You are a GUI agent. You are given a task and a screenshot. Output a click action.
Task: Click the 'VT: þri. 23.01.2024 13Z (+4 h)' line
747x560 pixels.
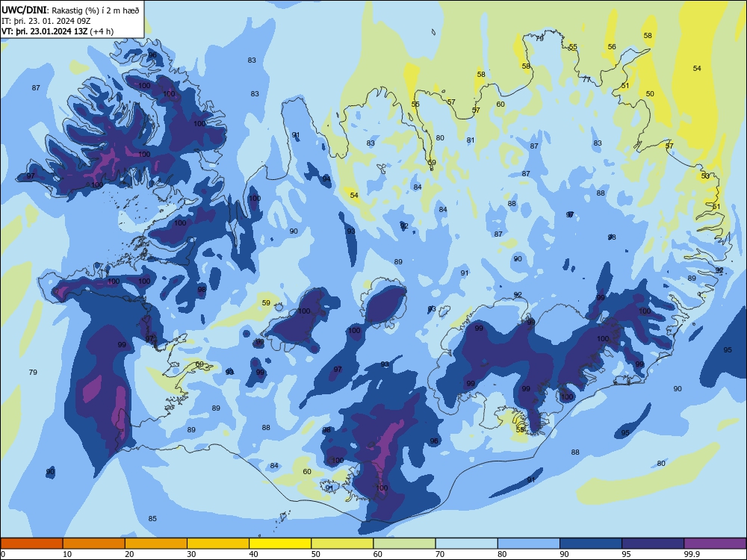(x=58, y=31)
